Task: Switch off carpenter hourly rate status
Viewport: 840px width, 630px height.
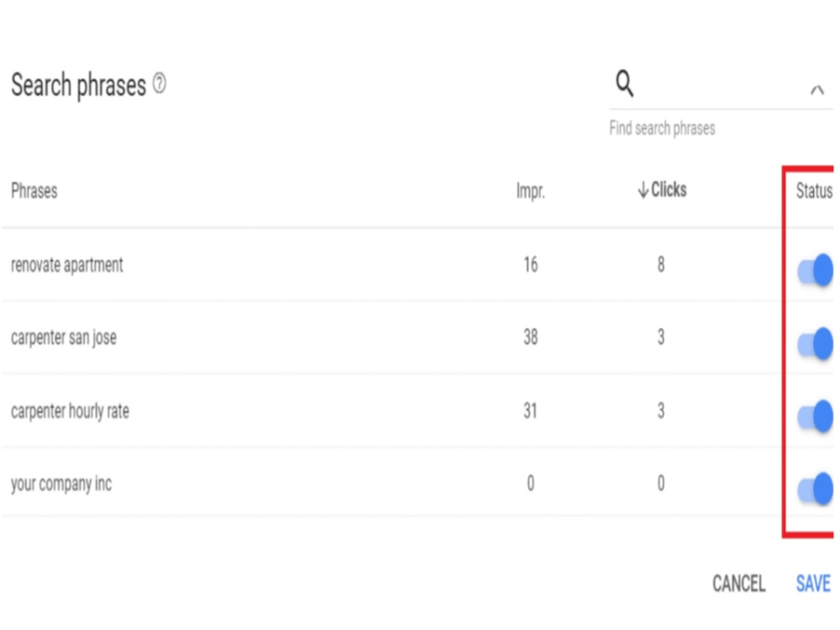Action: (x=816, y=417)
